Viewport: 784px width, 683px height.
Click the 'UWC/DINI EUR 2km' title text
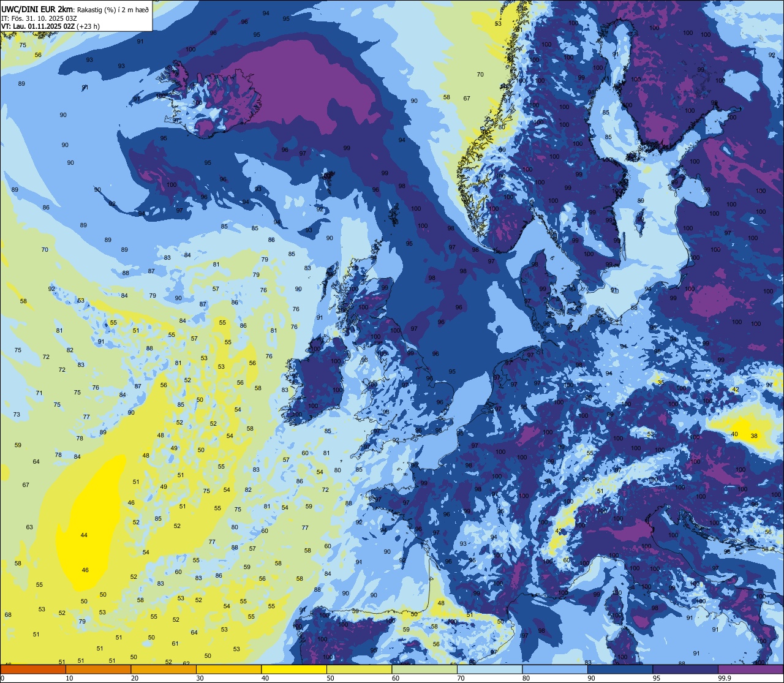(x=37, y=9)
